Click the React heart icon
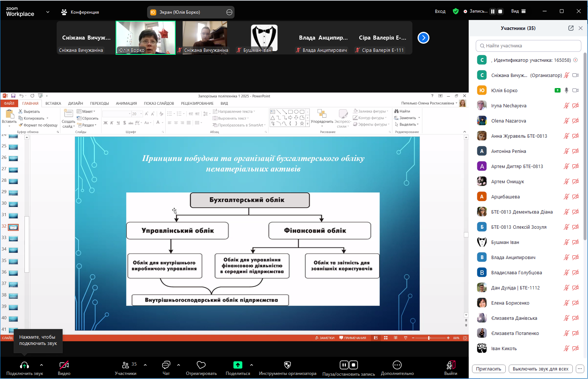 (x=201, y=365)
